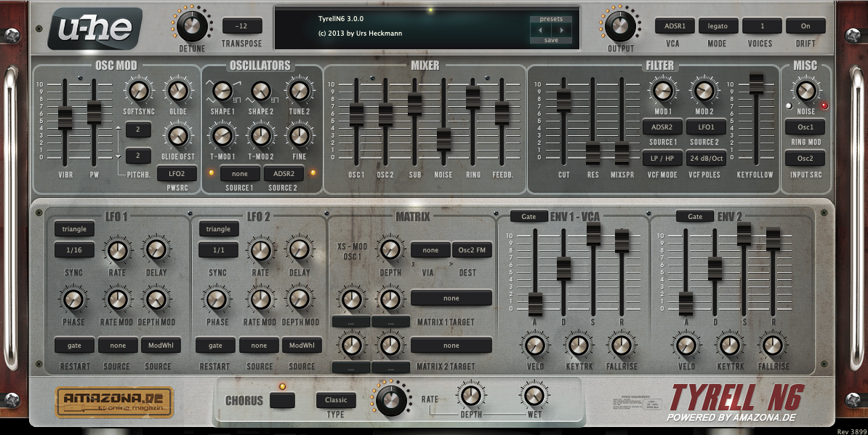This screenshot has width=868, height=435.
Task: Open the PWSRC LFO2 selector
Action: pyautogui.click(x=177, y=173)
